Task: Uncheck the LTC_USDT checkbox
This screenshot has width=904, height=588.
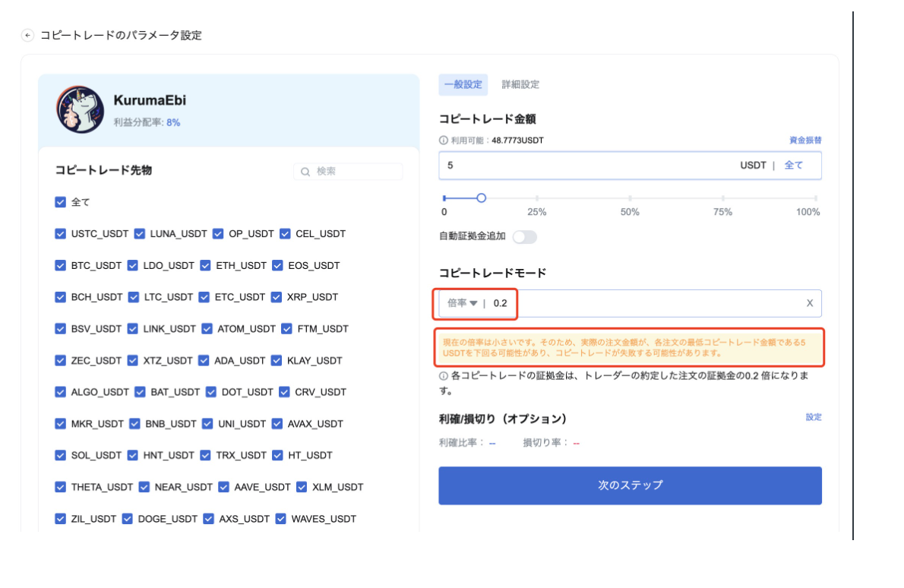Action: (x=134, y=297)
